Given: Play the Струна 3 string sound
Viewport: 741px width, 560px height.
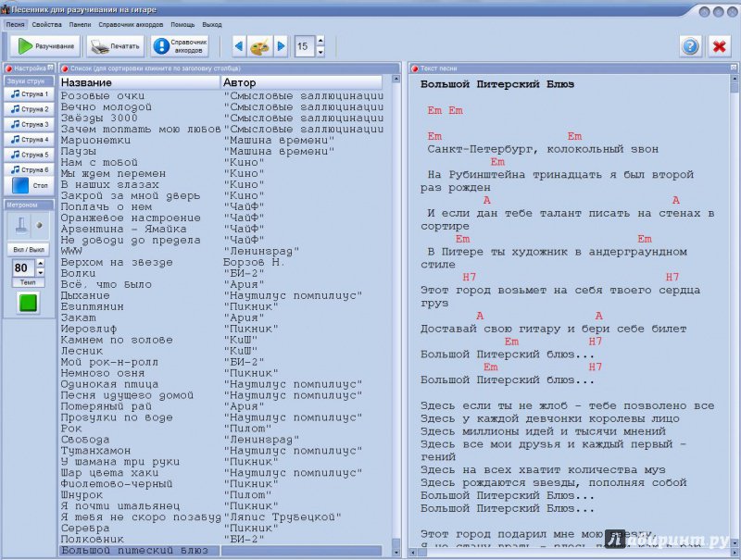Looking at the screenshot, I should 30,124.
